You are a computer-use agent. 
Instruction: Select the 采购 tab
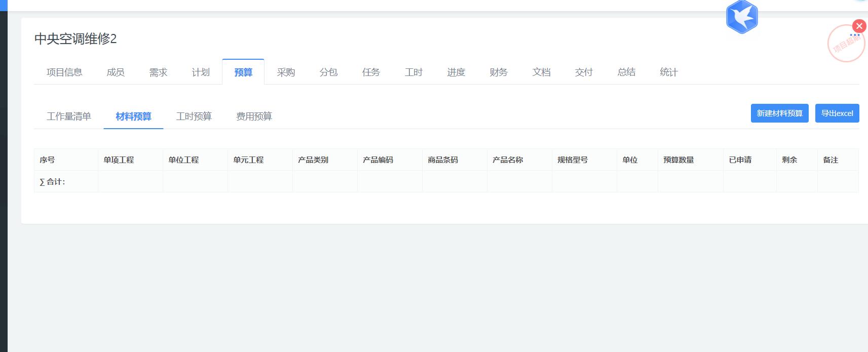[x=286, y=72]
